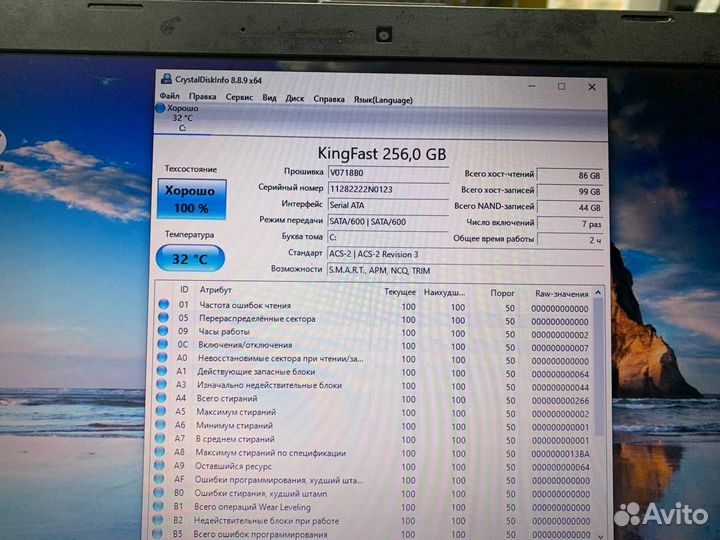Click status icon for Часы работы
Viewport: 720px width, 540px height.
click(163, 331)
